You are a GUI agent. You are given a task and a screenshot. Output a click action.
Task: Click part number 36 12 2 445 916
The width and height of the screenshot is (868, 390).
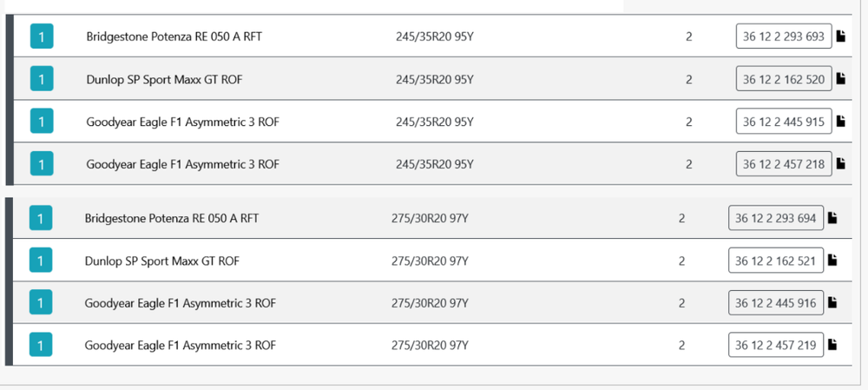click(775, 302)
